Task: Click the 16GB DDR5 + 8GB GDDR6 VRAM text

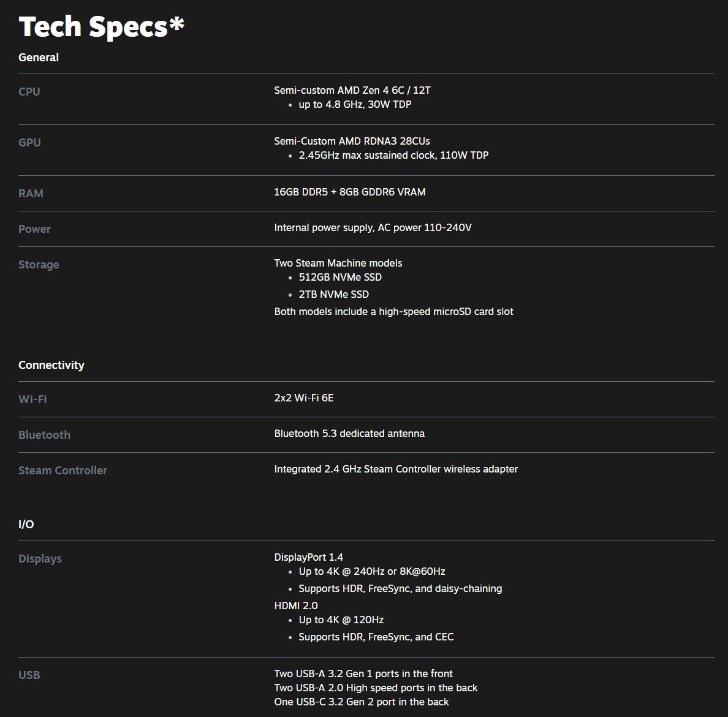Action: pos(349,192)
